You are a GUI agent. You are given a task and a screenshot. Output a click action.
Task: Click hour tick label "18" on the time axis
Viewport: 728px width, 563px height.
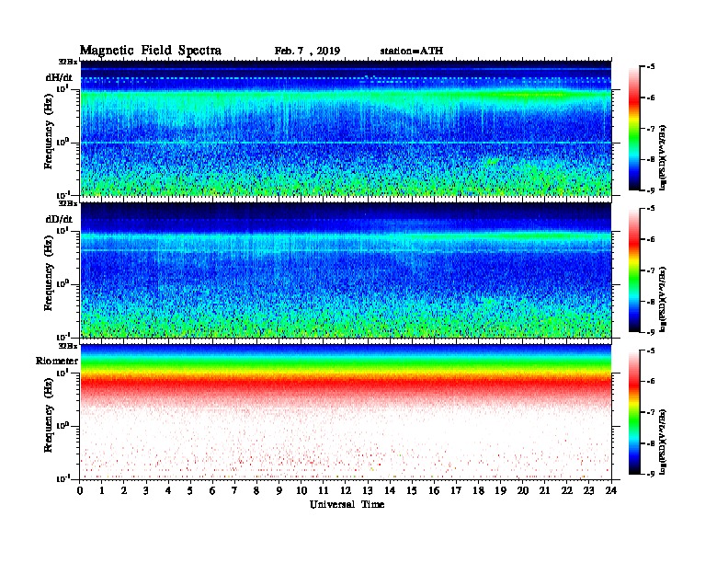(479, 491)
